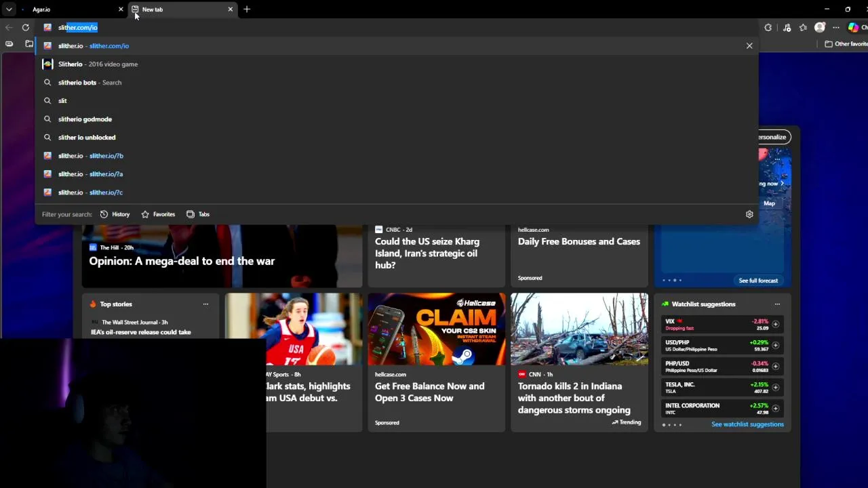Open the basketball player article thumbnail

pyautogui.click(x=294, y=329)
